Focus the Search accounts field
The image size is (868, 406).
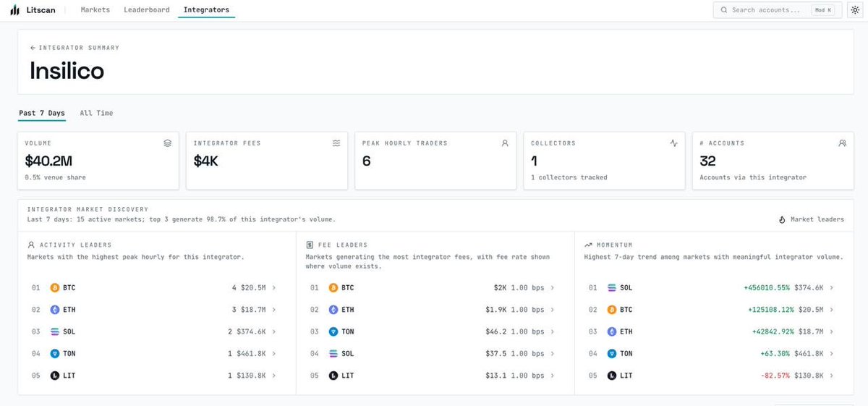click(778, 10)
